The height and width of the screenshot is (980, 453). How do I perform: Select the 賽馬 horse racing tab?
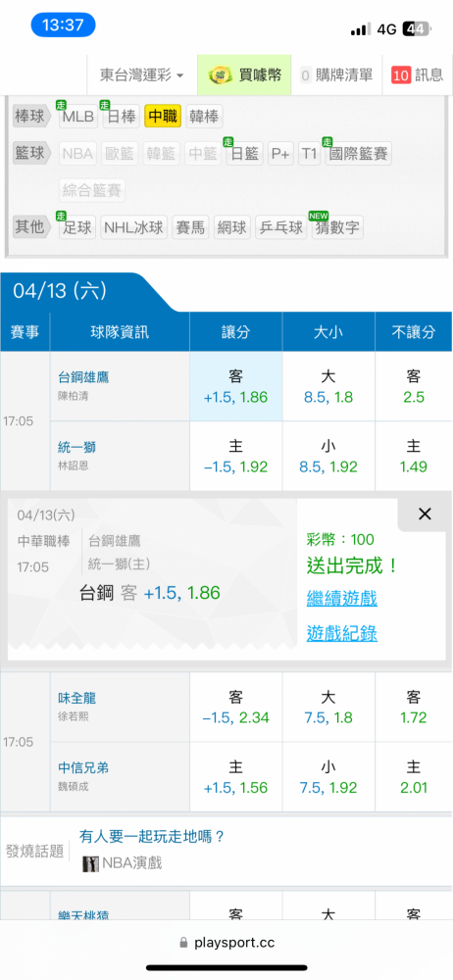point(190,227)
